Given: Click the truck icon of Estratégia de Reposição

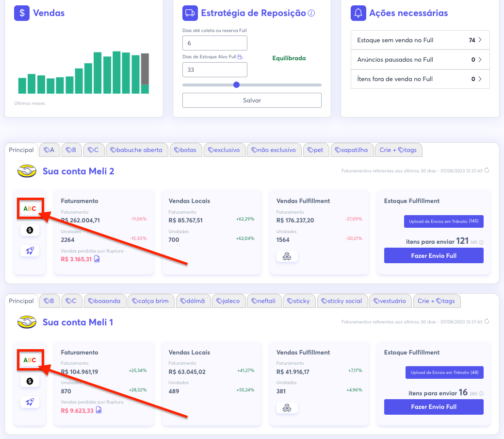Looking at the screenshot, I should (x=190, y=13).
